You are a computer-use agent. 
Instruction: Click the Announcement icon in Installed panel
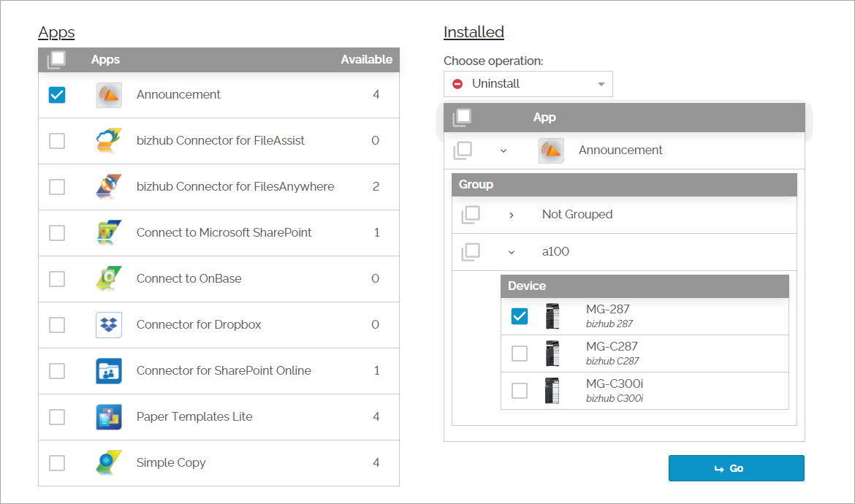[551, 150]
